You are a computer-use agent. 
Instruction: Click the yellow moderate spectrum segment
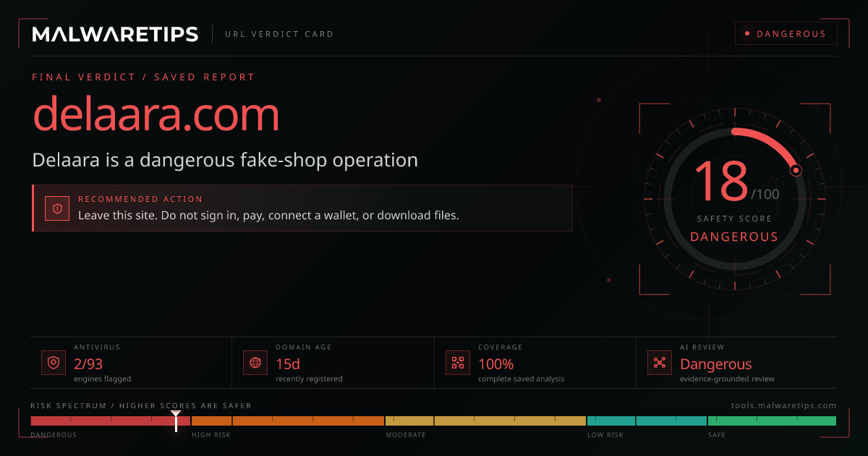tap(485, 421)
